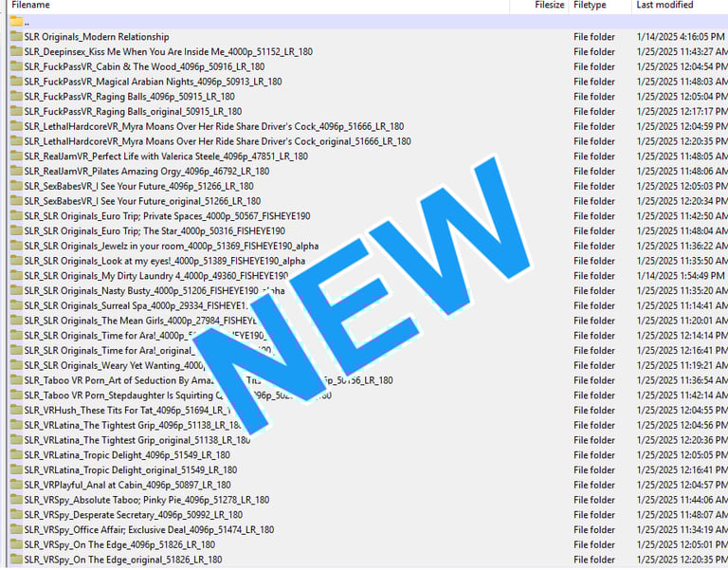Viewport: 728px width, 570px height.
Task: Select the row SexBabesVR_I See Your Future_original_51266
Action: pos(368,201)
